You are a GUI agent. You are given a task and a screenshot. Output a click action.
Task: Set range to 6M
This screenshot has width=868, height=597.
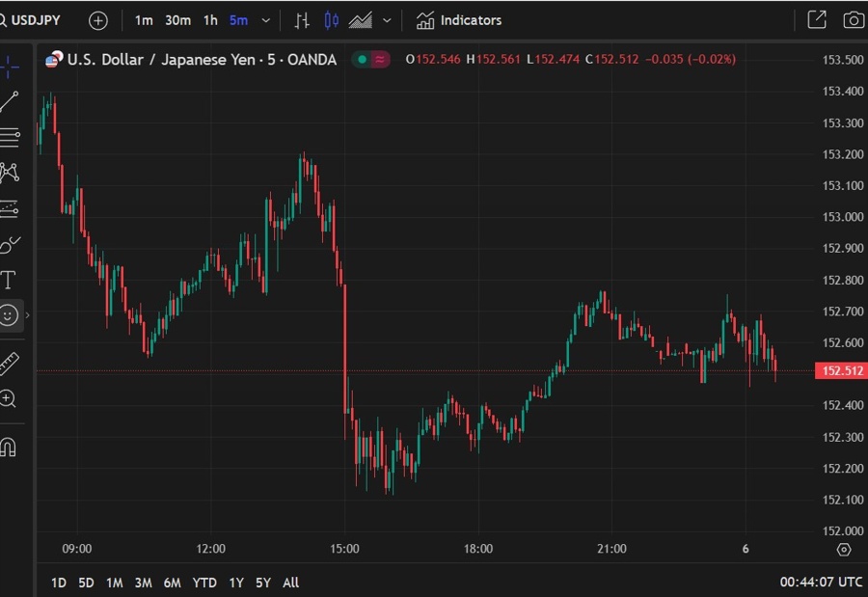point(173,583)
